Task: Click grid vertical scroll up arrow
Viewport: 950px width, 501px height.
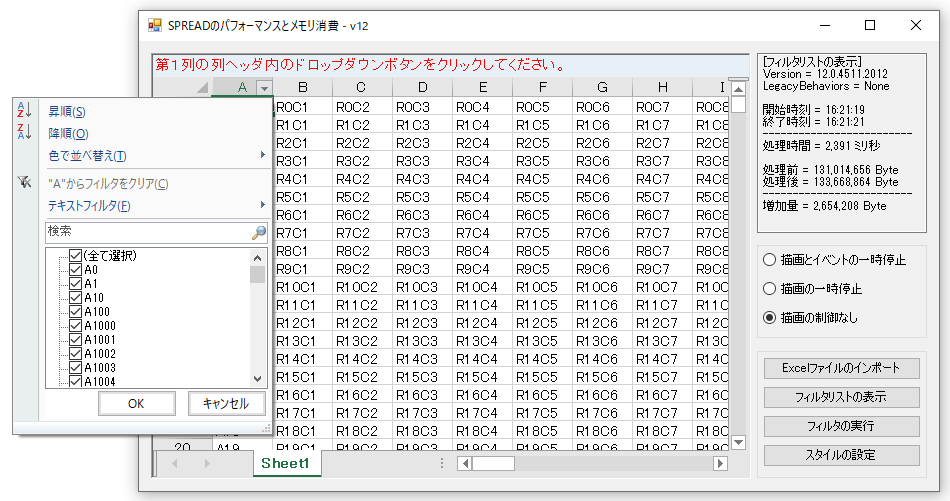Action: click(738, 90)
